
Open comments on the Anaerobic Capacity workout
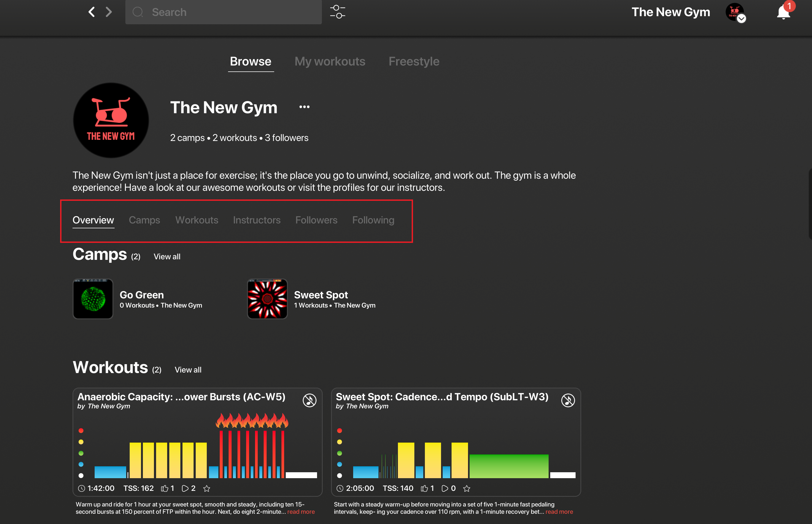185,489
